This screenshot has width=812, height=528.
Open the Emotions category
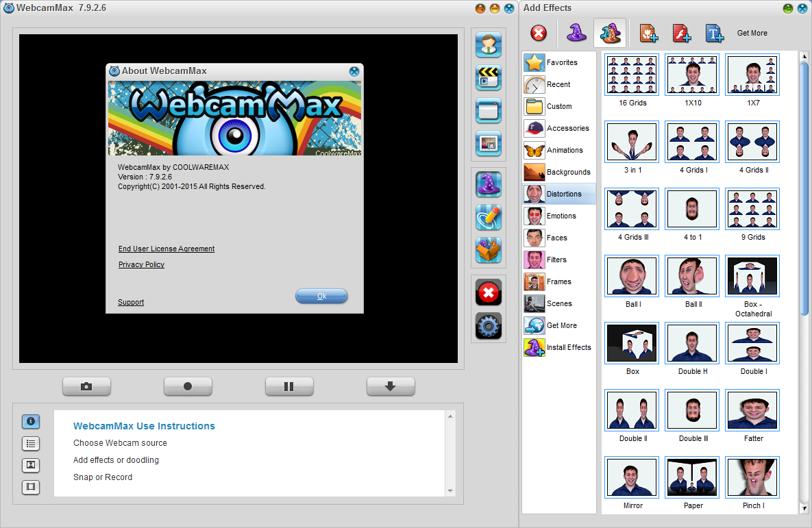click(x=559, y=216)
